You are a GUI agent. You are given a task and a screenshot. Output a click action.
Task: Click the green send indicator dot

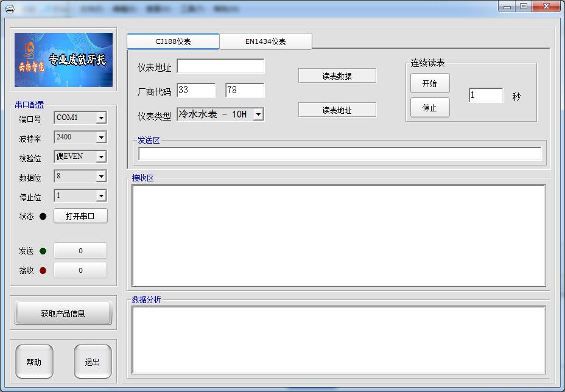click(43, 251)
